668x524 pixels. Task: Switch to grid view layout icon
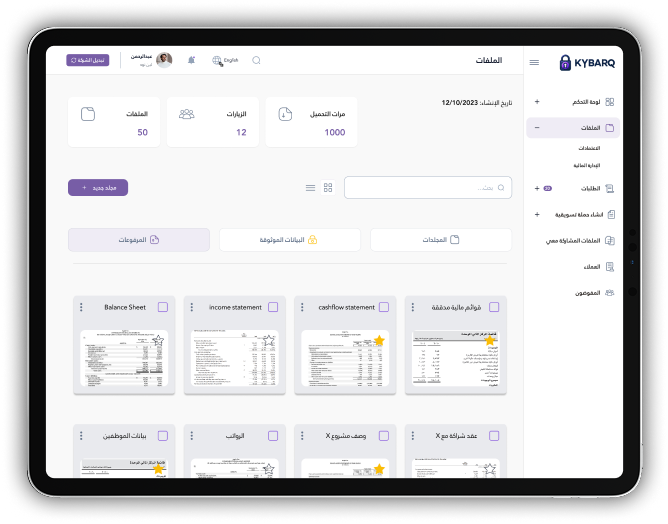pos(328,188)
